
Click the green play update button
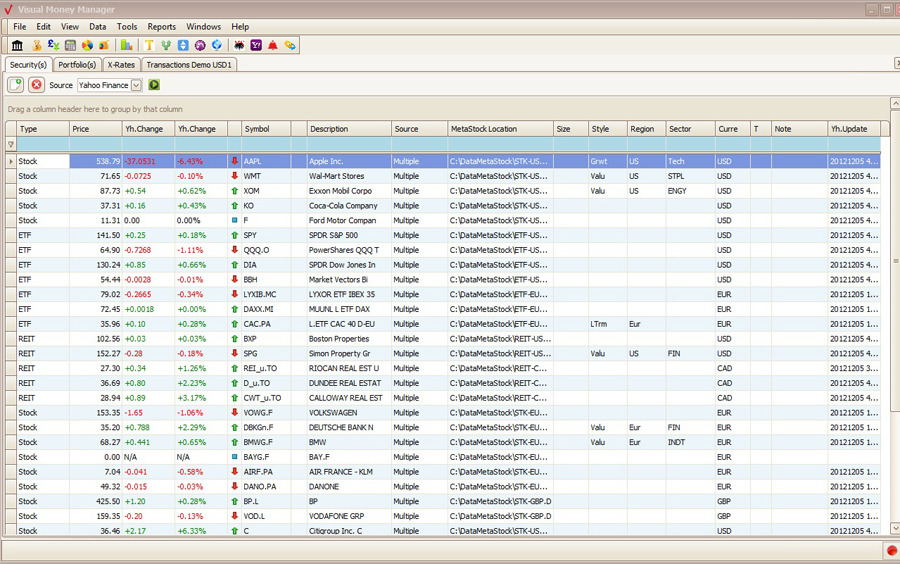(x=154, y=85)
